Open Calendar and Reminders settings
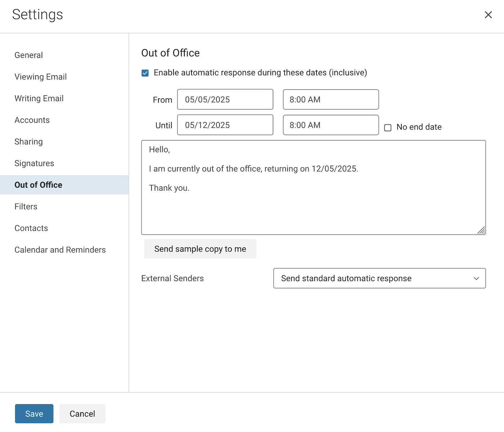Viewport: 504px width, 432px height. [x=60, y=249]
